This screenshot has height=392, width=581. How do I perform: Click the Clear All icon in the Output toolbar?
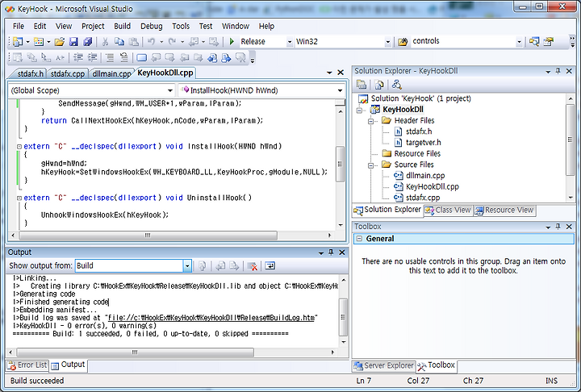253,265
